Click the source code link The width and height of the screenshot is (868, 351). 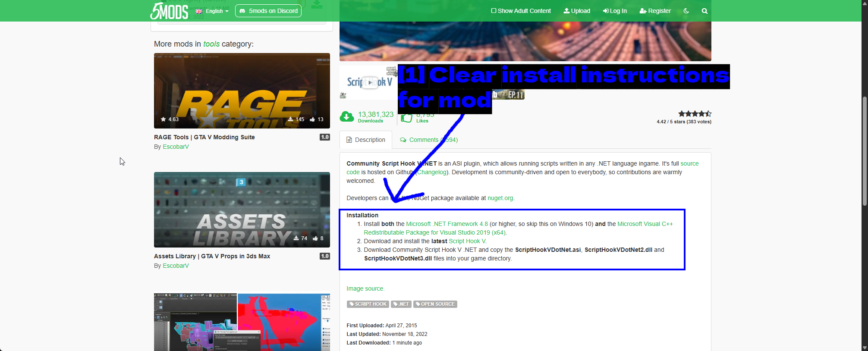point(522,168)
